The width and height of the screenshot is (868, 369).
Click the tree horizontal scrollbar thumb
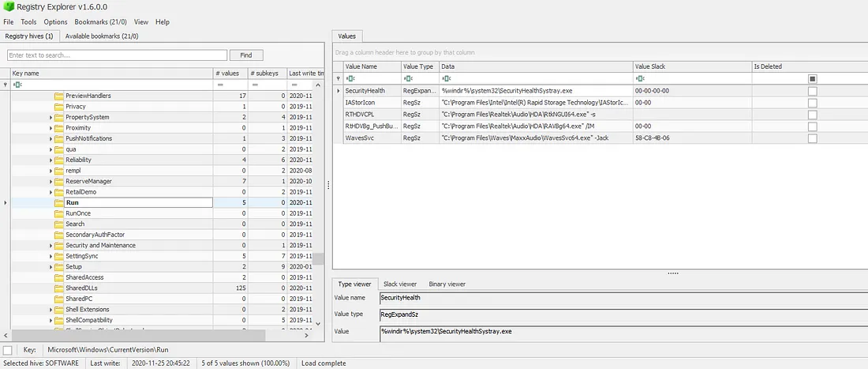[x=138, y=336]
